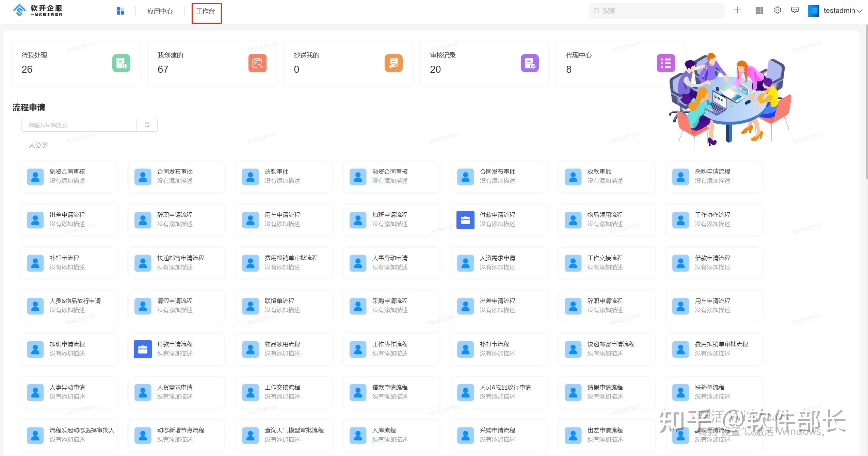Click the magnifier button beside the title search
This screenshot has height=456, width=868.
147,125
